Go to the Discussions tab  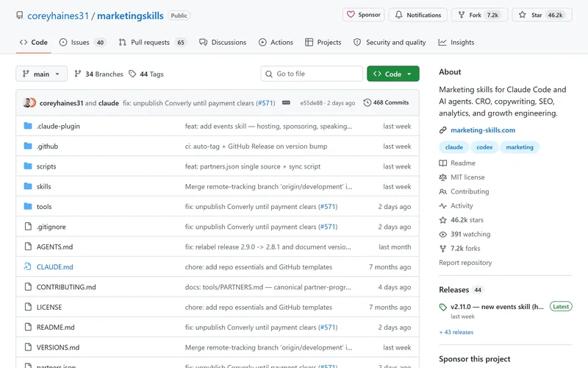223,43
